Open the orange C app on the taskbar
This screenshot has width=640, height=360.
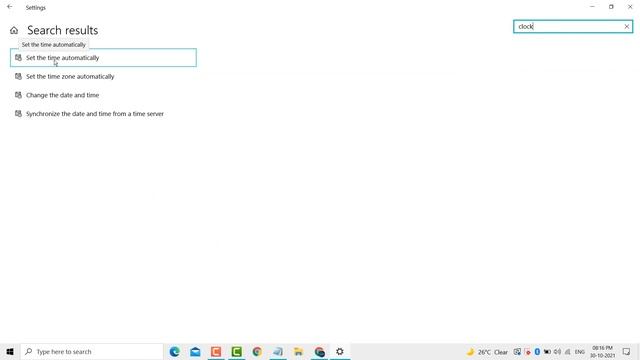coord(216,351)
